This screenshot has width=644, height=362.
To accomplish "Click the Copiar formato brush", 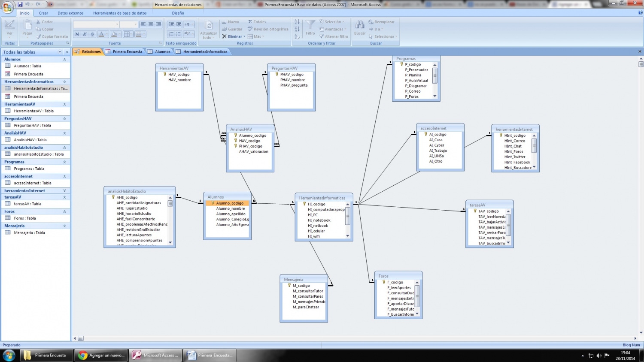I will click(x=52, y=36).
